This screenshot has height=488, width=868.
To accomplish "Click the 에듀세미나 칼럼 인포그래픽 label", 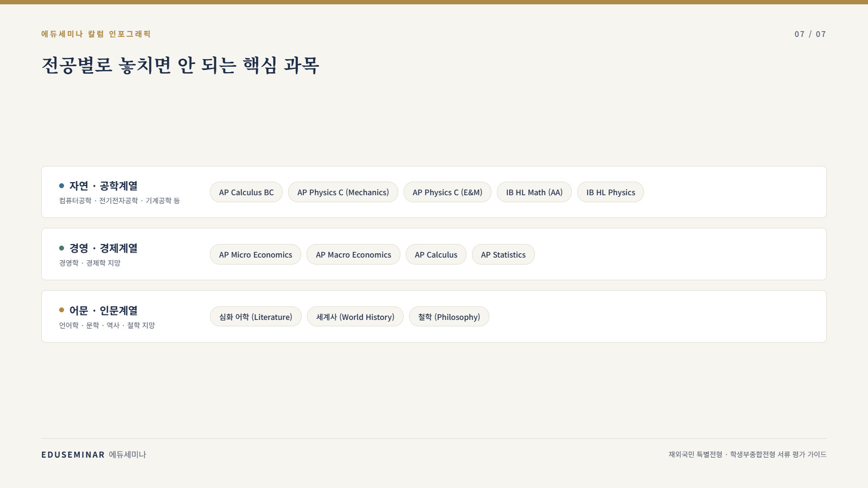I will coord(96,34).
